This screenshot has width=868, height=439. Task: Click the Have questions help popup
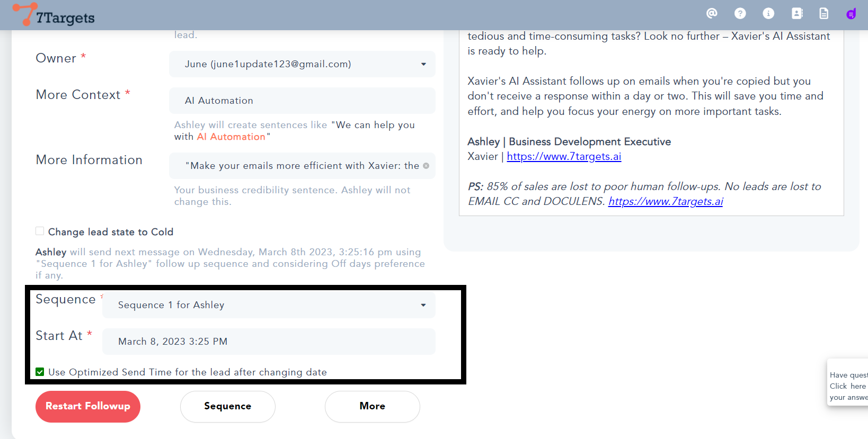click(x=848, y=387)
